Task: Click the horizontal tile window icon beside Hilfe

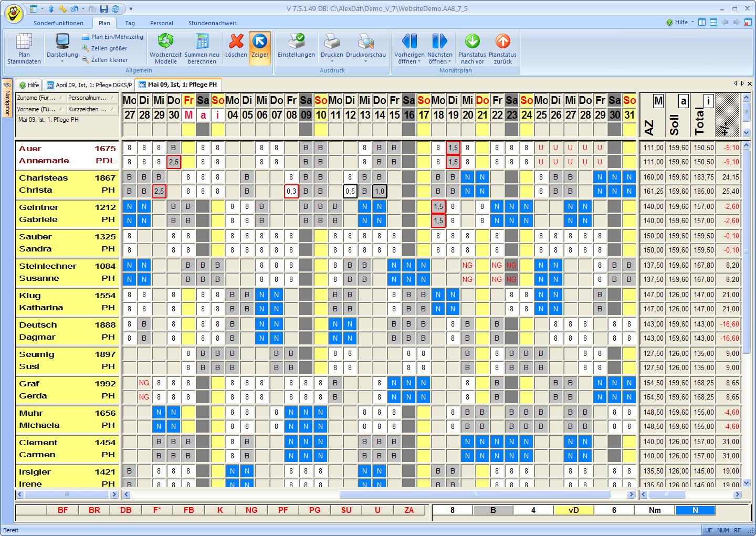Action: [x=713, y=22]
